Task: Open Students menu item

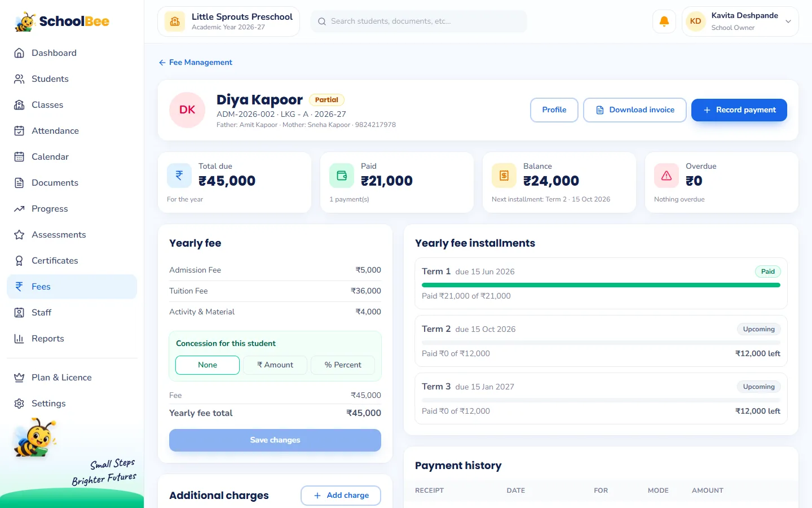Action: pyautogui.click(x=72, y=79)
